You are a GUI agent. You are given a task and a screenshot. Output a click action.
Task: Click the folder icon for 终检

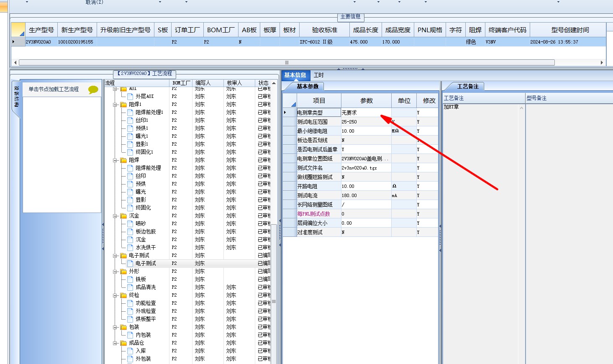pos(123,295)
